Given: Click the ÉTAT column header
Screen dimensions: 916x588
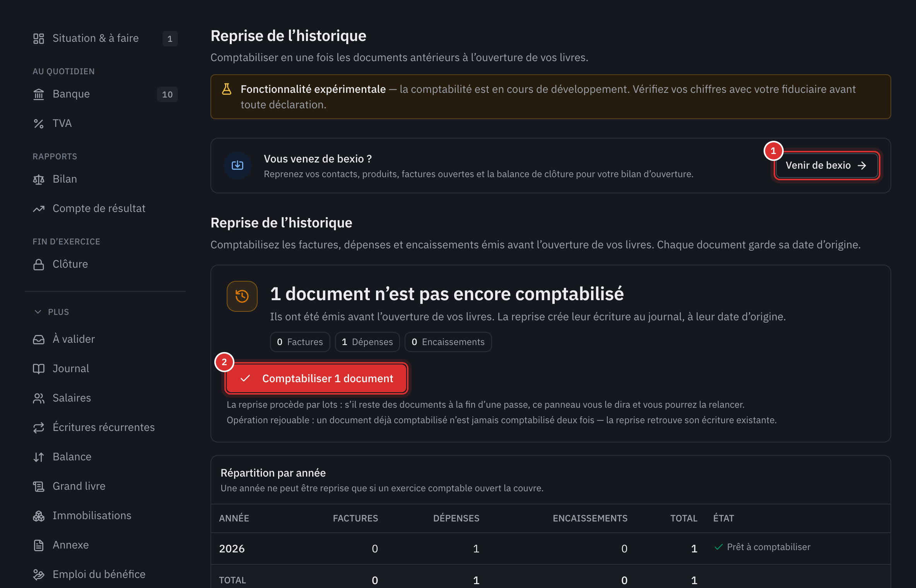Looking at the screenshot, I should point(723,518).
